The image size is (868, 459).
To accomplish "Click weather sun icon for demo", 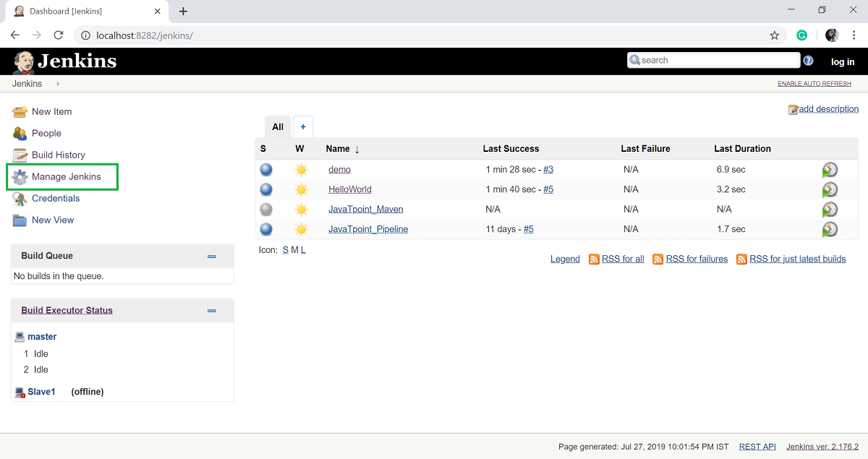I will pyautogui.click(x=301, y=169).
